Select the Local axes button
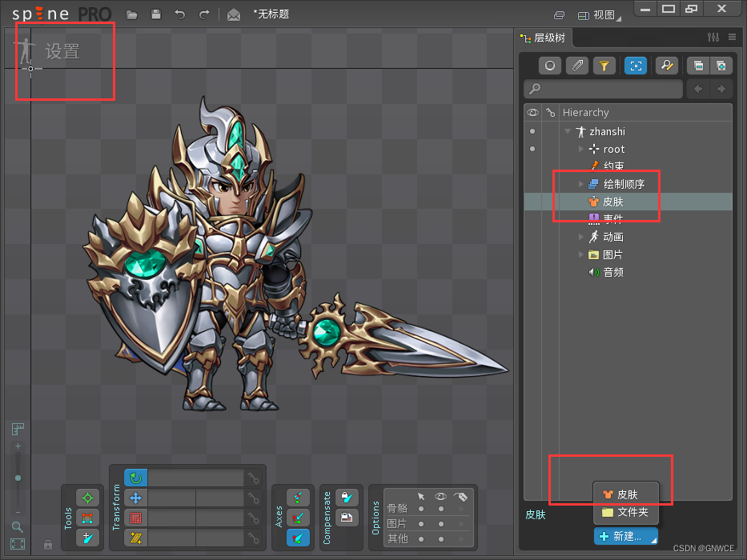The height and width of the screenshot is (560, 747). 298,498
